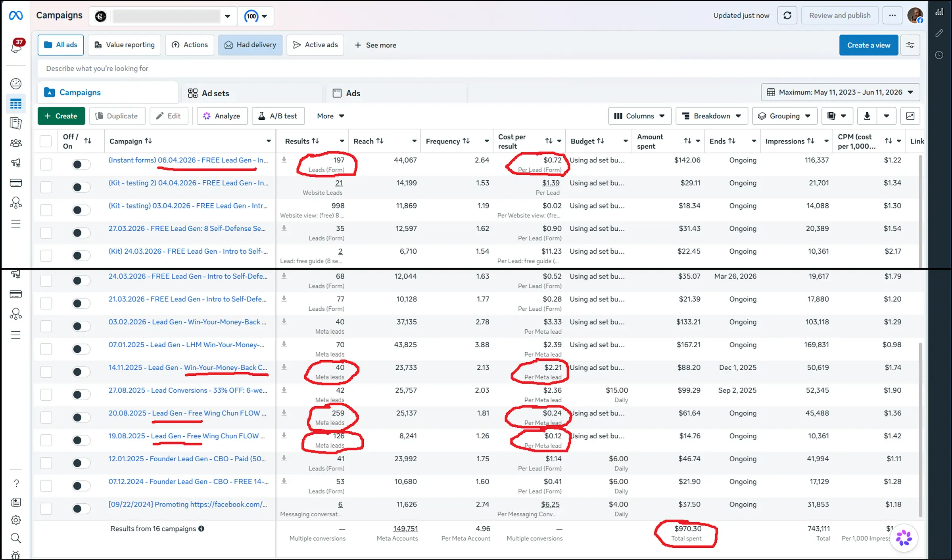Open the Billing card icon in sidebar
Viewport: 952px width, 560px height.
click(x=16, y=183)
